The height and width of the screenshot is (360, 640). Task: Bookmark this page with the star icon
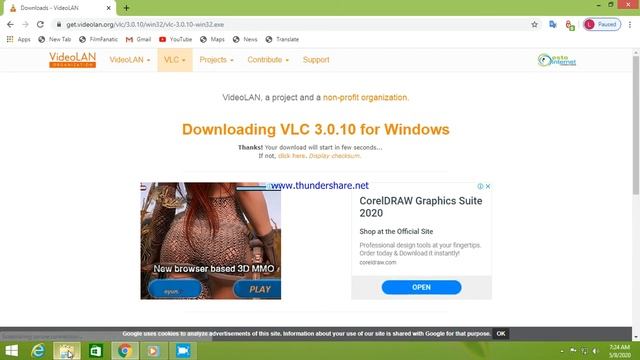[534, 24]
